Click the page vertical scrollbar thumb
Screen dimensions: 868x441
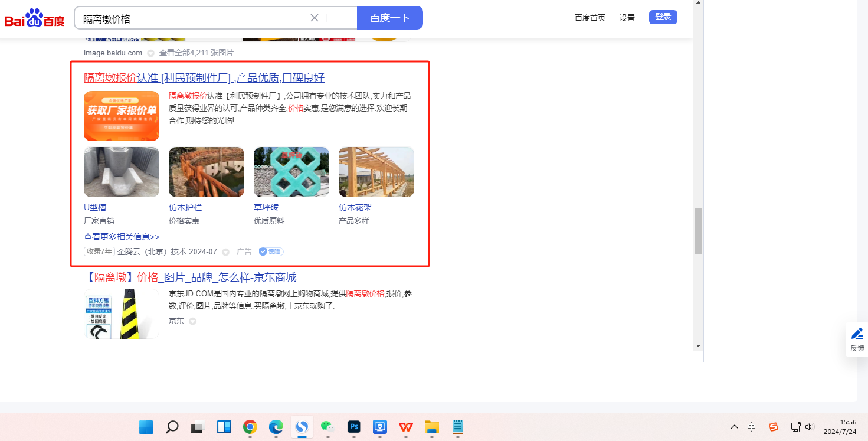pos(698,230)
